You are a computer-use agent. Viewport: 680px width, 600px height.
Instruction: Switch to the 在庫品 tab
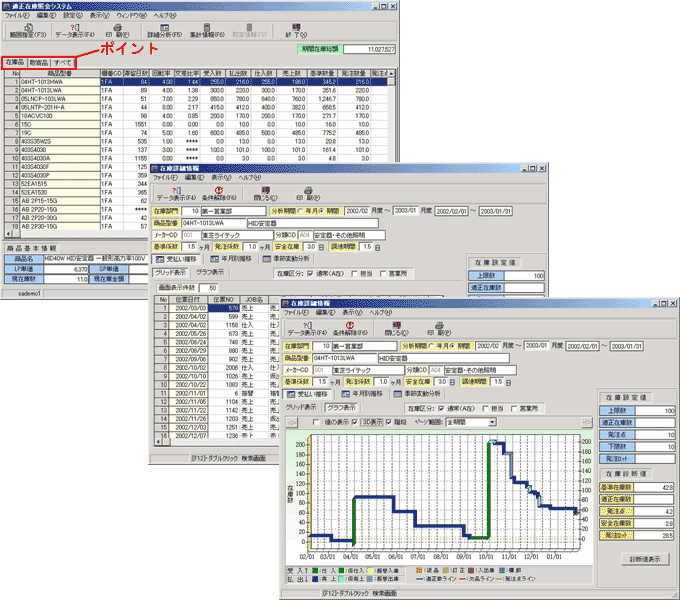click(15, 62)
